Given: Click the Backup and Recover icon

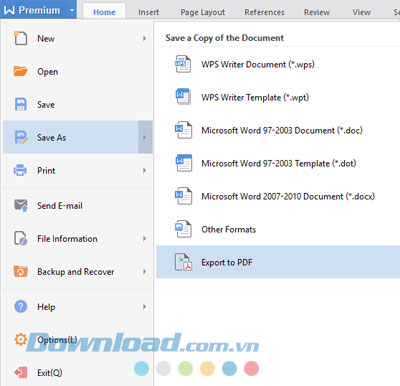Looking at the screenshot, I should coord(20,271).
